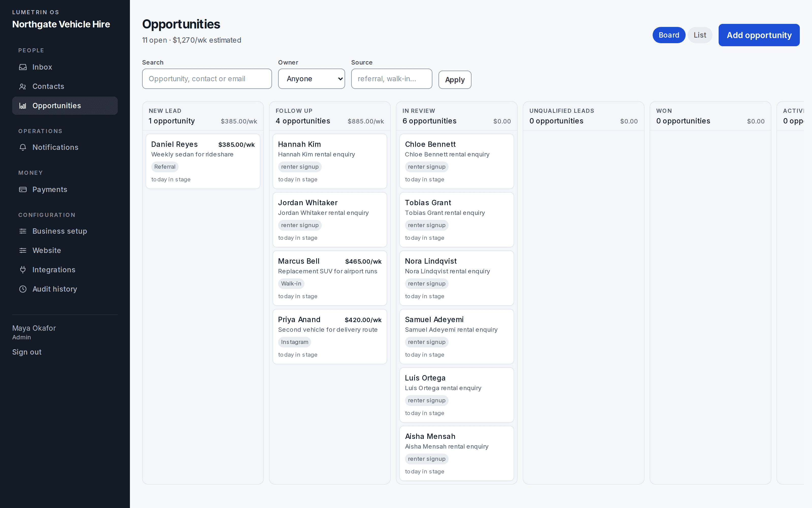Open Inbox in sidebar
Image resolution: width=812 pixels, height=508 pixels.
pyautogui.click(x=65, y=67)
